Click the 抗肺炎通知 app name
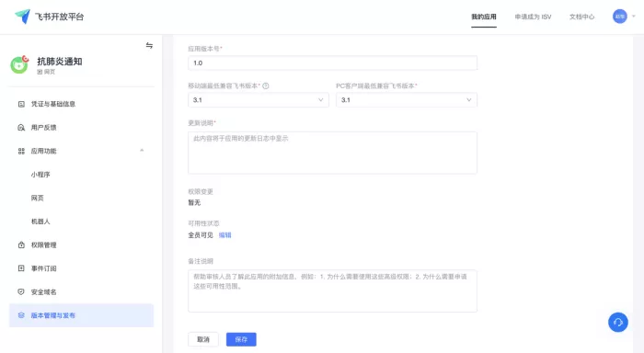Viewport: 644px width, 353px height. coord(60,62)
